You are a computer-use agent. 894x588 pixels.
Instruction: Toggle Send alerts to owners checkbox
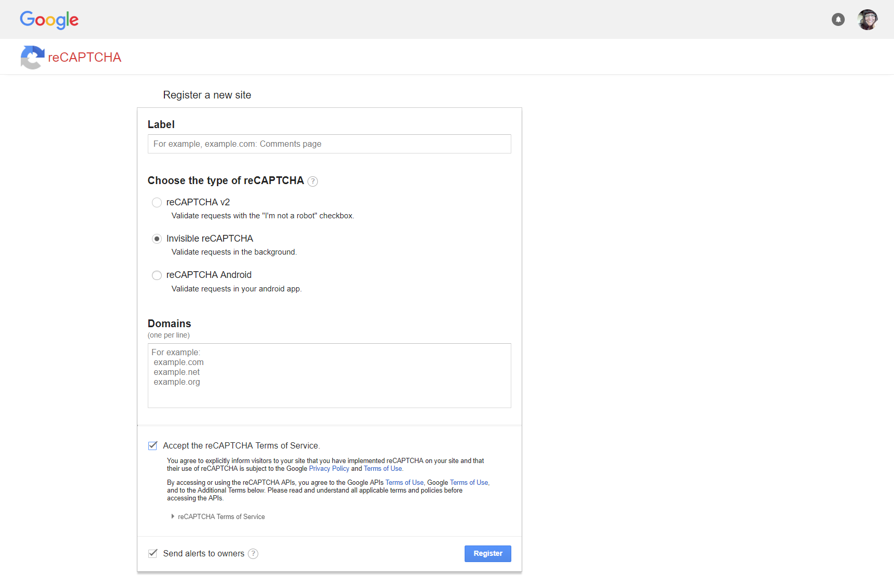[152, 553]
